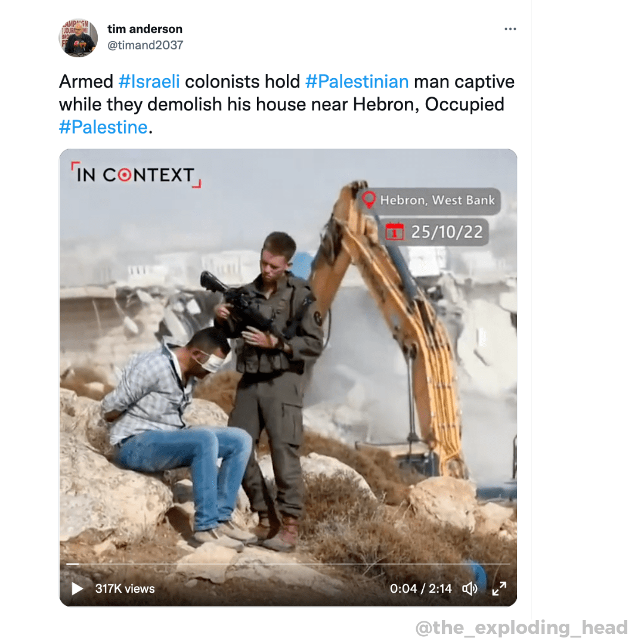The height and width of the screenshot is (644, 644).
Task: Play the video with the play button
Action: [77, 589]
